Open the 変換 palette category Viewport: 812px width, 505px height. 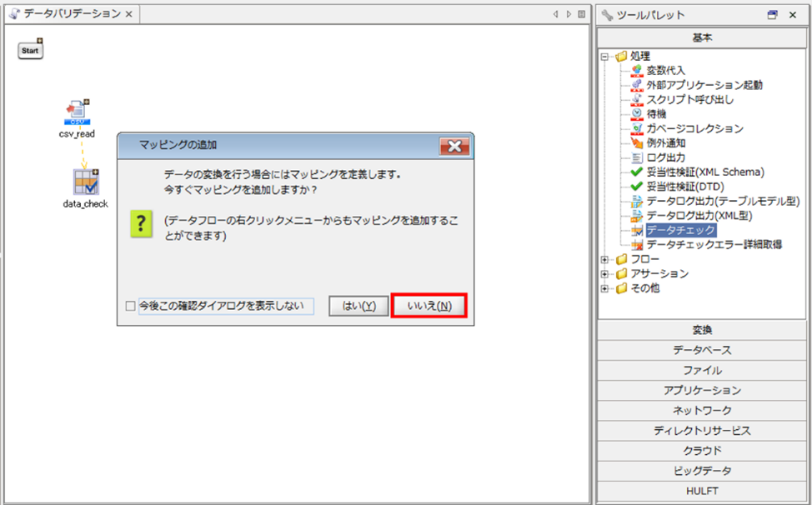coord(702,330)
